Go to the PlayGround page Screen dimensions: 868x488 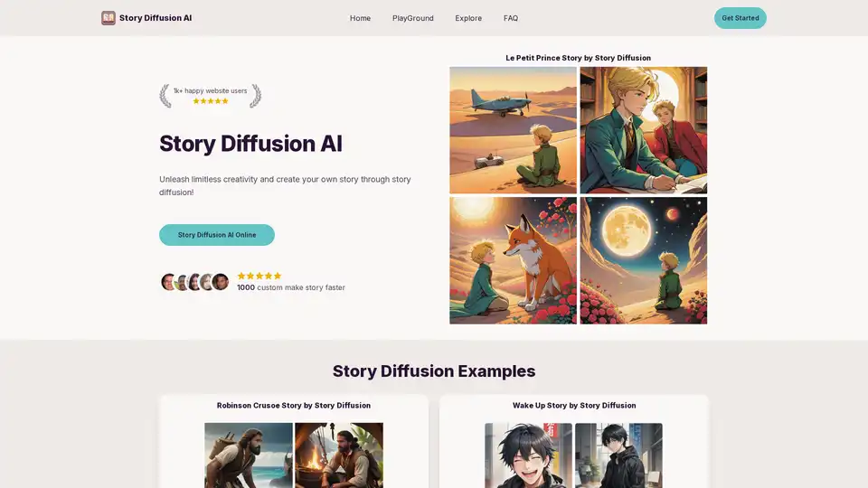[412, 18]
